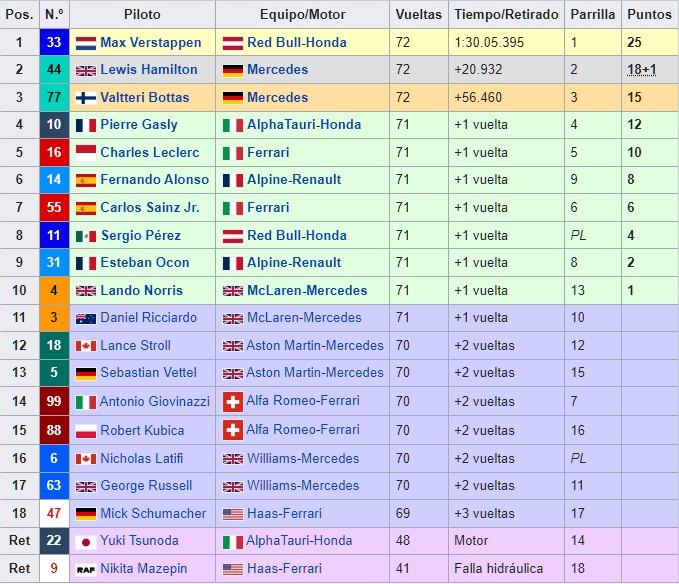Open the Lando Norris link
The height and width of the screenshot is (584, 679).
(142, 290)
